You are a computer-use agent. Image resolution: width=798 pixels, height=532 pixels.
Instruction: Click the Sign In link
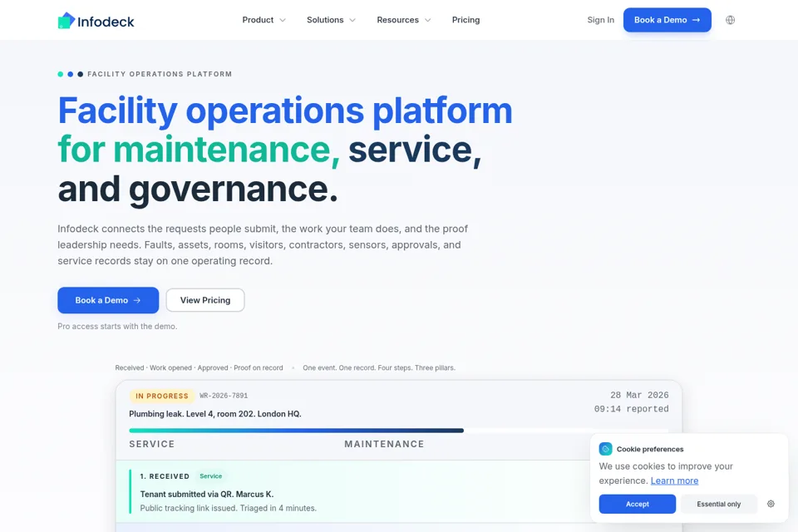click(x=600, y=20)
